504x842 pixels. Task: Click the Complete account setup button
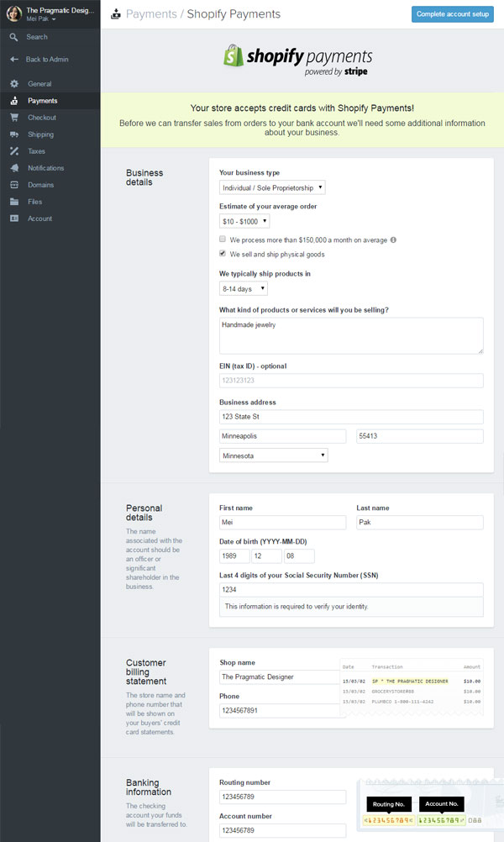pos(453,14)
